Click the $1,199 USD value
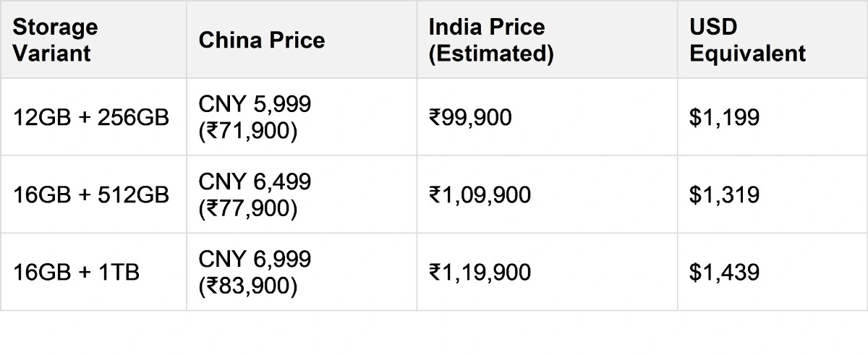868x355 pixels. (724, 118)
